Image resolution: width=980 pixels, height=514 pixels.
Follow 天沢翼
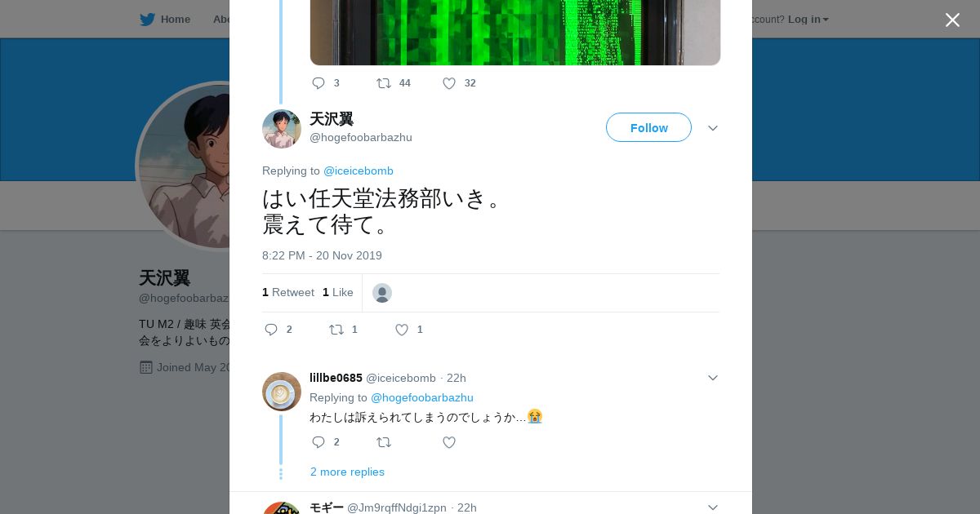pyautogui.click(x=648, y=127)
